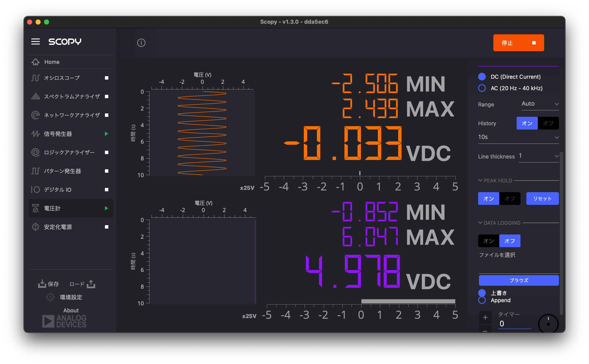The width and height of the screenshot is (589, 364).
Task: Click the ロード upload icon
Action: tap(91, 284)
